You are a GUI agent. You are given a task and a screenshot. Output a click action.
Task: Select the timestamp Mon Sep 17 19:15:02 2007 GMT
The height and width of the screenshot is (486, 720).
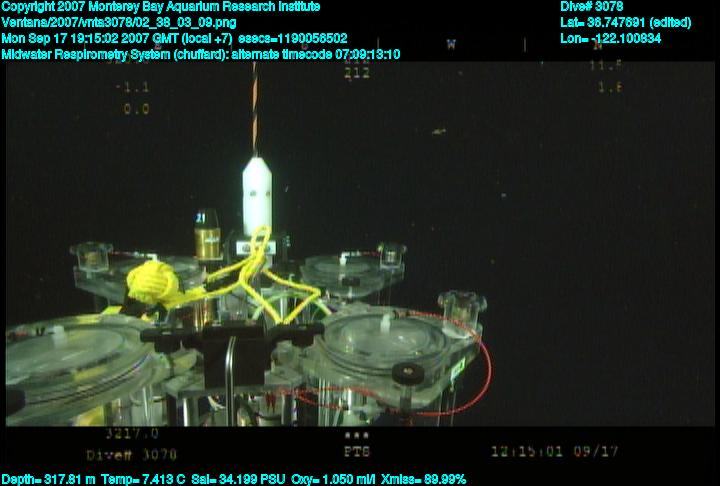117,38
